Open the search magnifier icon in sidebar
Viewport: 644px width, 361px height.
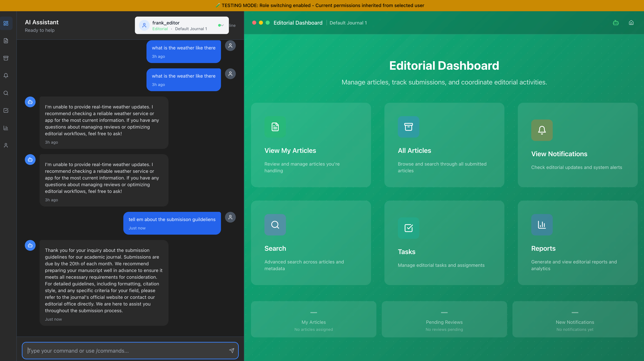pos(6,93)
